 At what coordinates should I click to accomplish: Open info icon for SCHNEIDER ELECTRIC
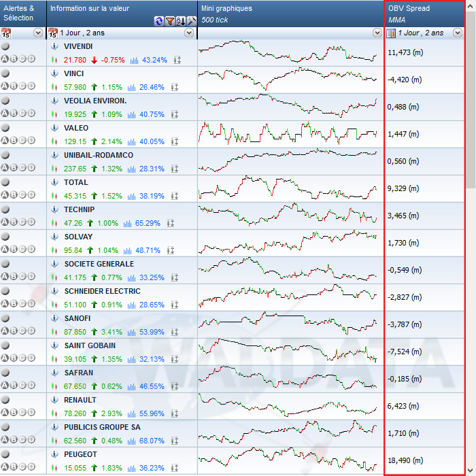(x=54, y=291)
